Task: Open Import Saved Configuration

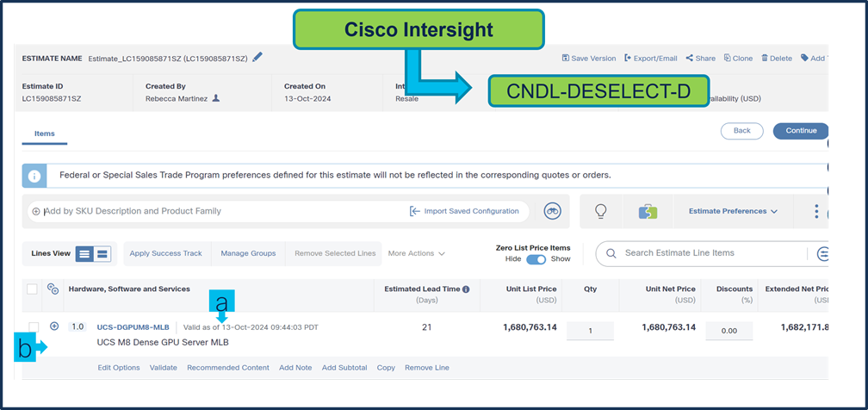Action: point(464,211)
